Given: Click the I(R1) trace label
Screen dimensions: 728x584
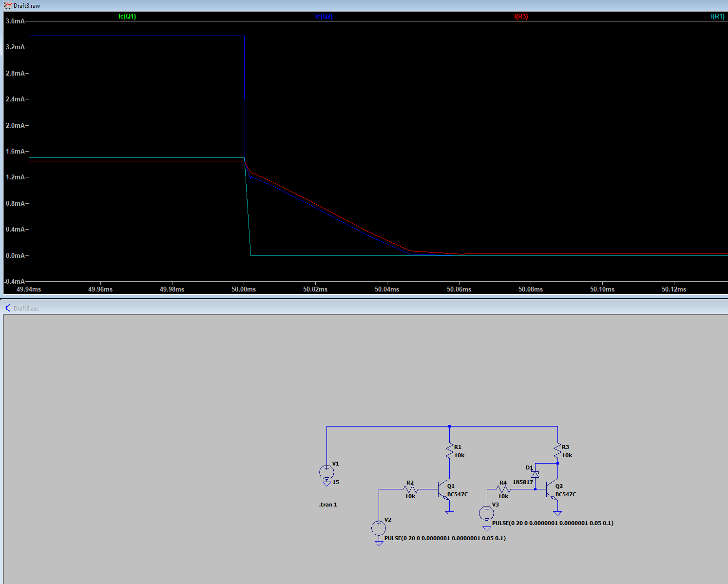Looking at the screenshot, I should (x=717, y=17).
